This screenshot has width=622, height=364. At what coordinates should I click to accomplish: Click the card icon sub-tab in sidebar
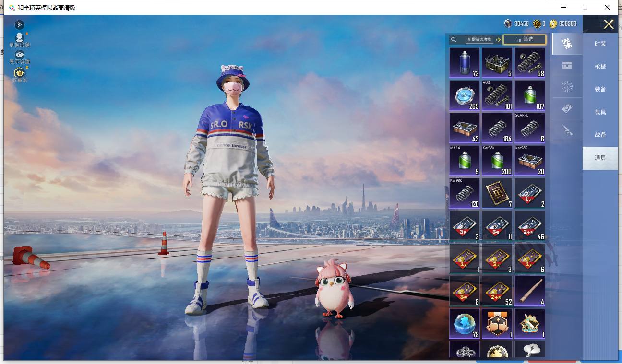(567, 44)
